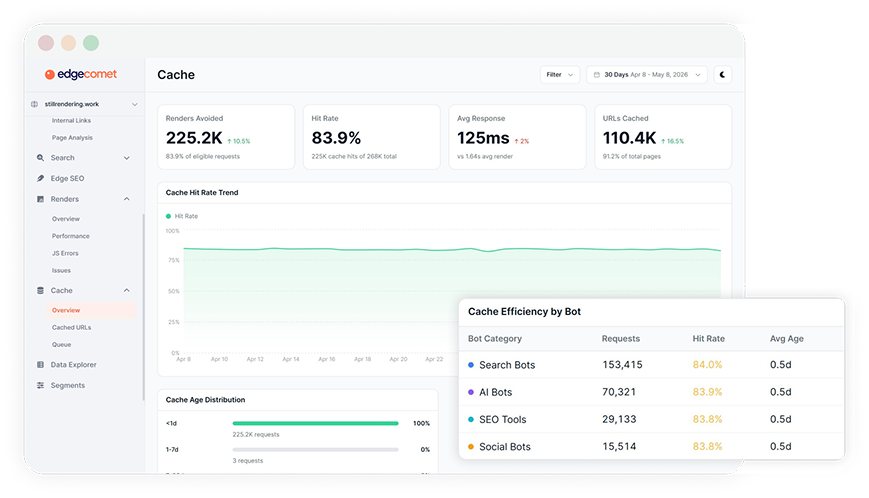Screen dimensions: 869x498
Task: Click the Renders Avoided 225.2K card
Action: click(x=226, y=137)
